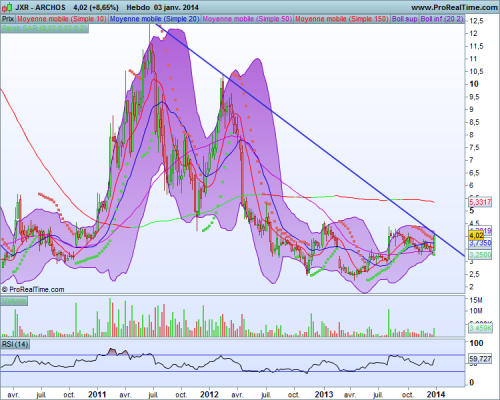Image resolution: width=500 pixels, height=400 pixels.
Task: Click the RSI (14) panel label
Action: [x=15, y=344]
